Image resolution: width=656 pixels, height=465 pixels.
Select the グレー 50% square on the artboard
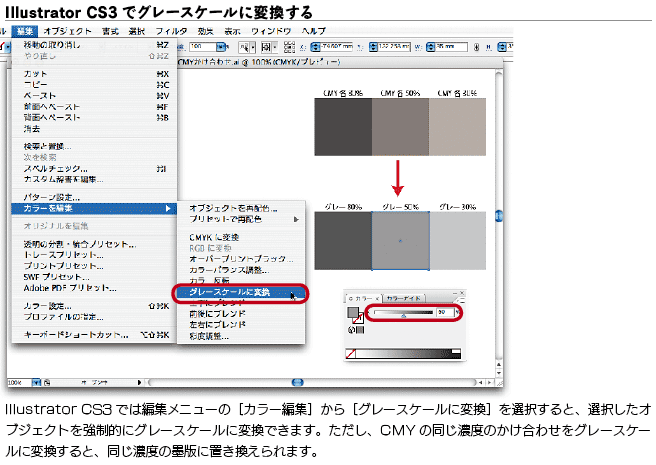400,241
